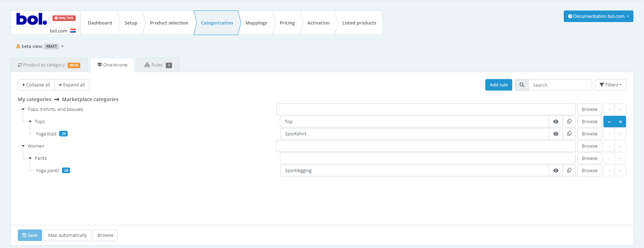This screenshot has height=248, width=644.
Task: Switch to the Rules tab
Action: coord(158,65)
